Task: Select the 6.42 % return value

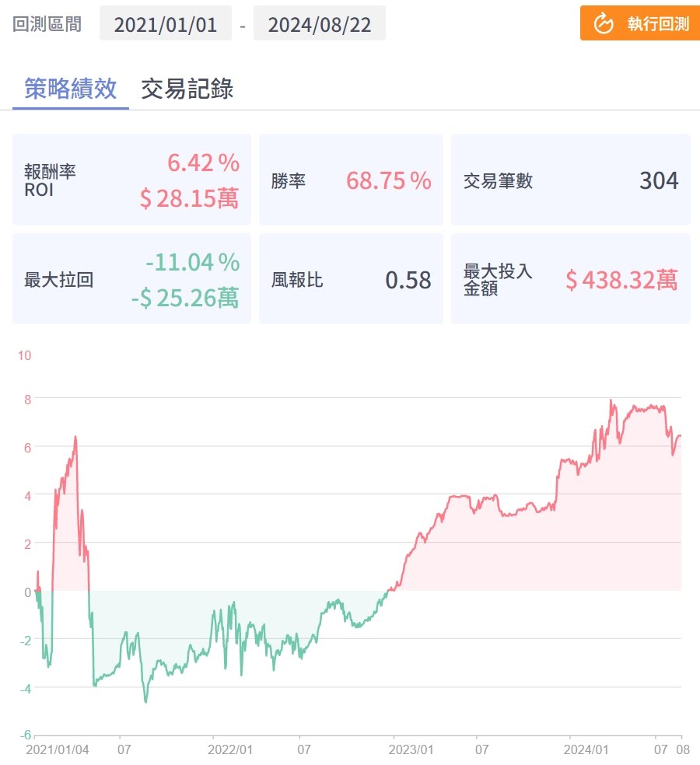Action: (x=203, y=163)
